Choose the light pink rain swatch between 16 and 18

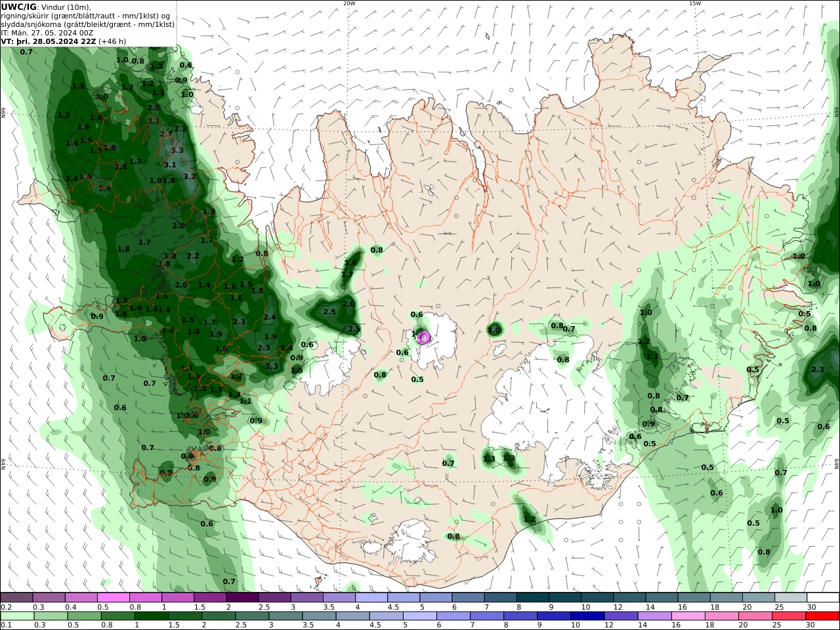[x=688, y=616]
